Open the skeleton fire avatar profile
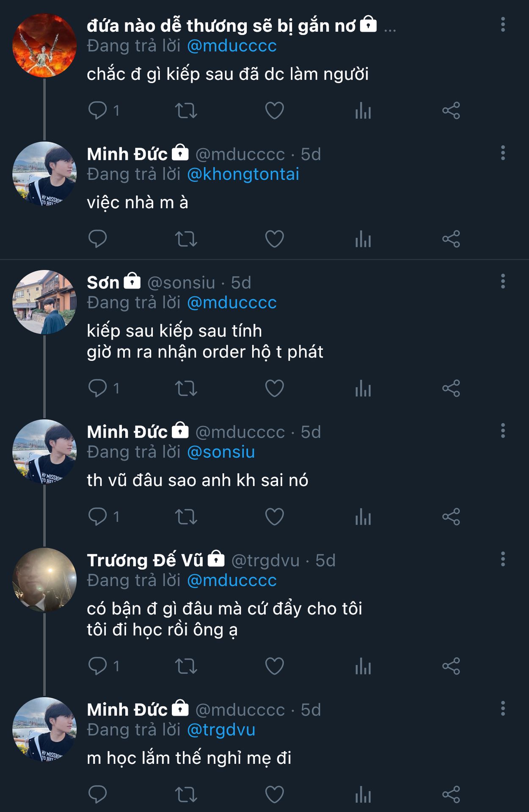 (x=44, y=45)
